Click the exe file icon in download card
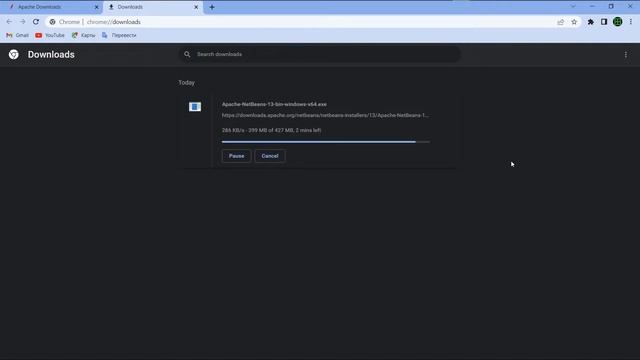The width and height of the screenshot is (640, 360). point(195,107)
